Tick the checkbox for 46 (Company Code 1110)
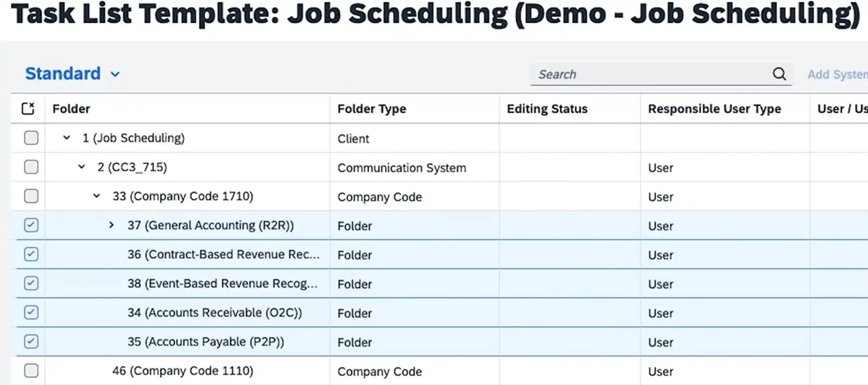 click(x=31, y=371)
